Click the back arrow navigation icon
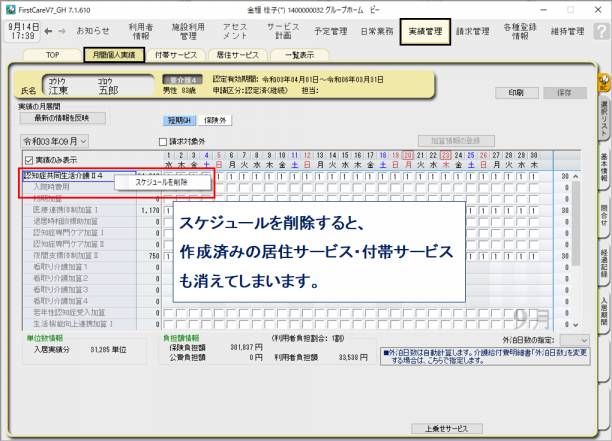Viewport: 612px width, 441px height. coord(50,31)
